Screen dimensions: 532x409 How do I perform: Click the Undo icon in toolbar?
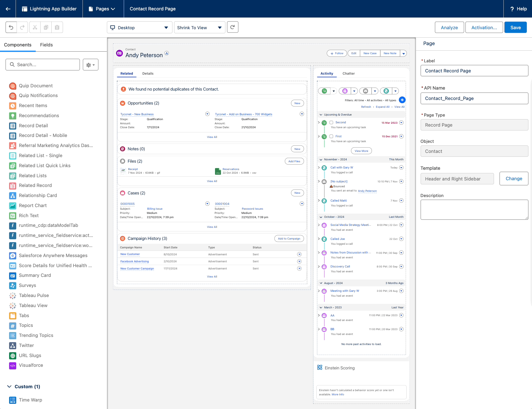[x=11, y=27]
